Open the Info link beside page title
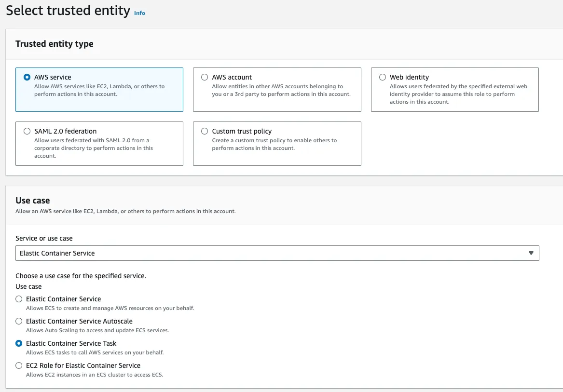563x392 pixels. click(x=139, y=13)
